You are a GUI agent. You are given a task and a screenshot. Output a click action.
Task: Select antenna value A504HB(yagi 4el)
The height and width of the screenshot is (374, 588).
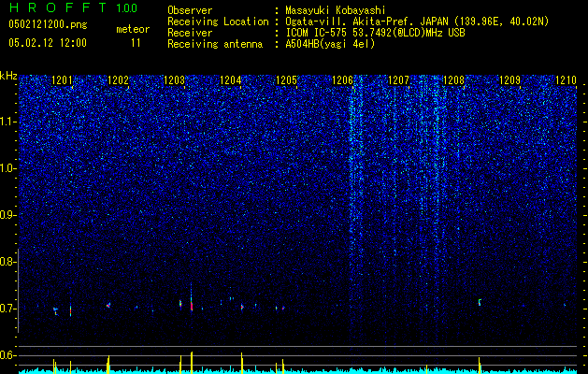330,44
